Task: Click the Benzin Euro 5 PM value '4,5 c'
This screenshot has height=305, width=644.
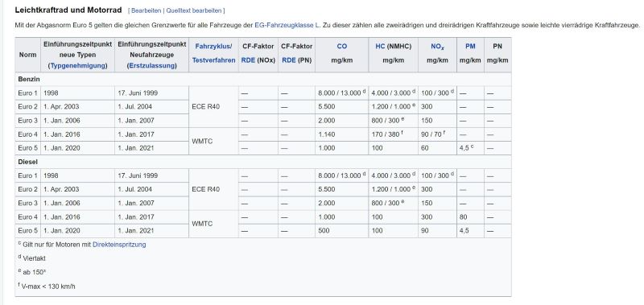Action: (467, 148)
